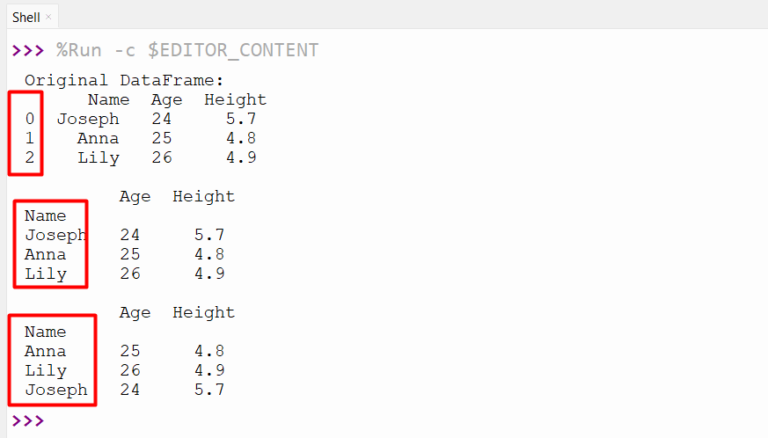Click the Height value 5.7 in the third table
Image resolution: width=768 pixels, height=438 pixels.
[x=208, y=390]
